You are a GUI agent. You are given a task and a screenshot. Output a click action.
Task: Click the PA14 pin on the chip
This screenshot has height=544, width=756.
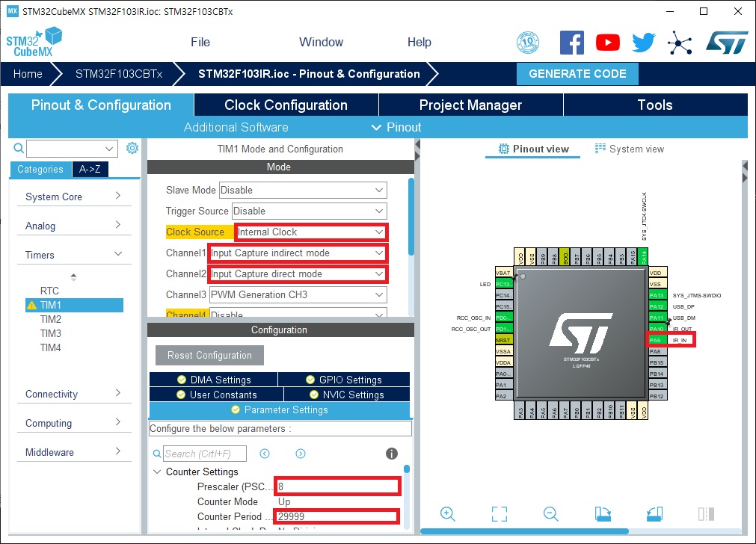coord(643,257)
